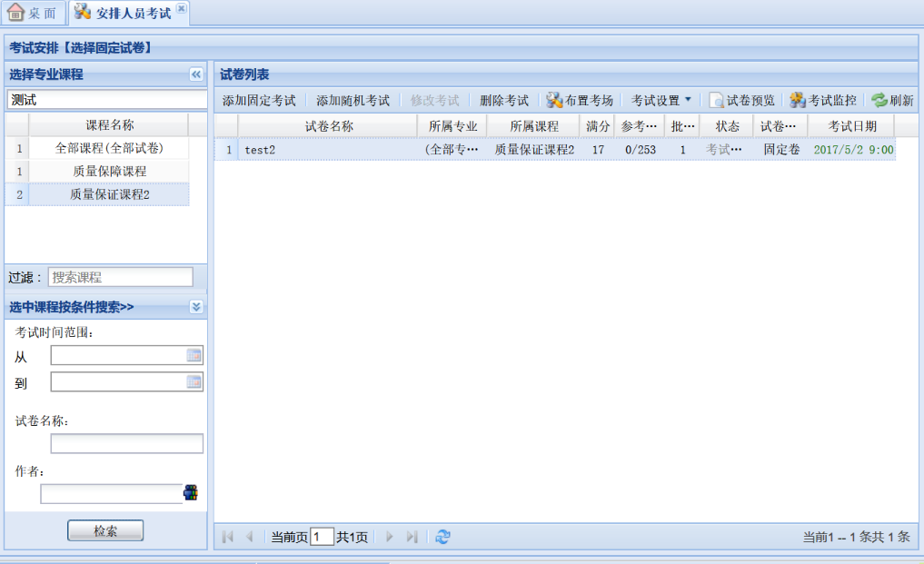Collapse the 选中课程按条件搜索 panel
Screen dimensions: 924x564
[196, 307]
